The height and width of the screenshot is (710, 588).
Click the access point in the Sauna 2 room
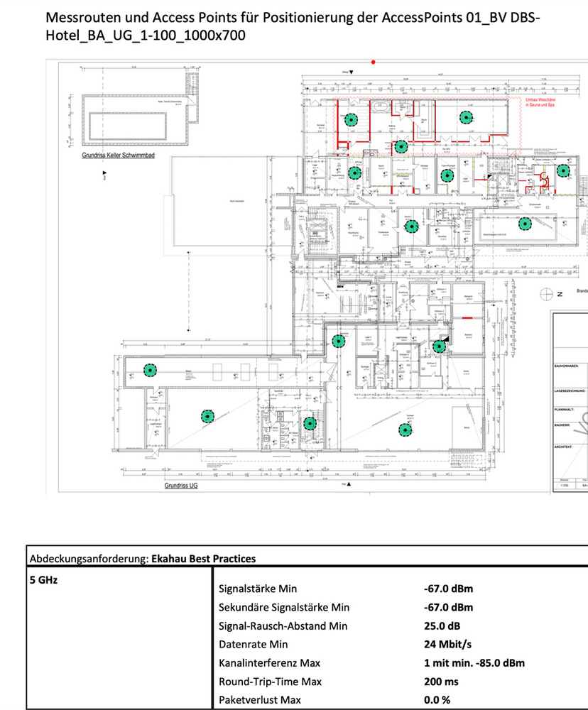410,226
